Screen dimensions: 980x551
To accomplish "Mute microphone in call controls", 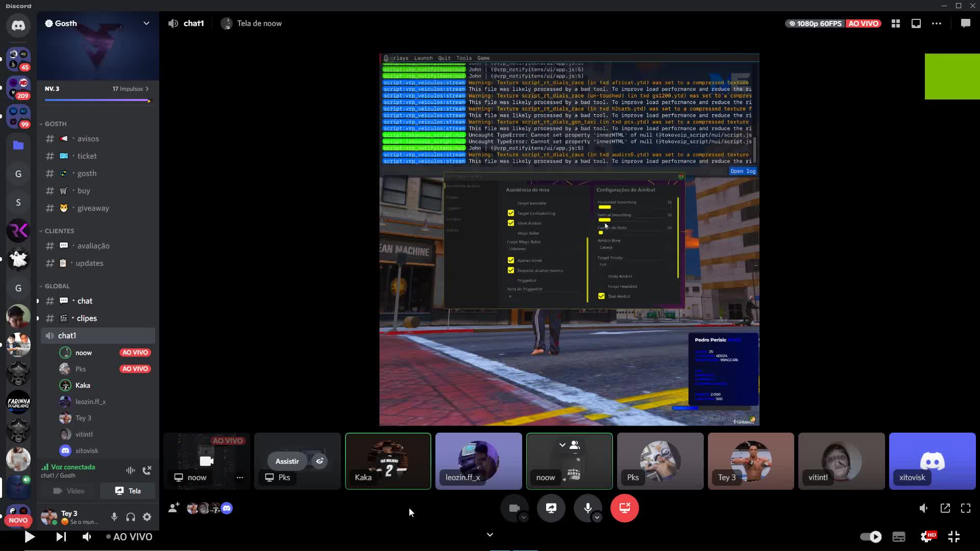I will [587, 508].
